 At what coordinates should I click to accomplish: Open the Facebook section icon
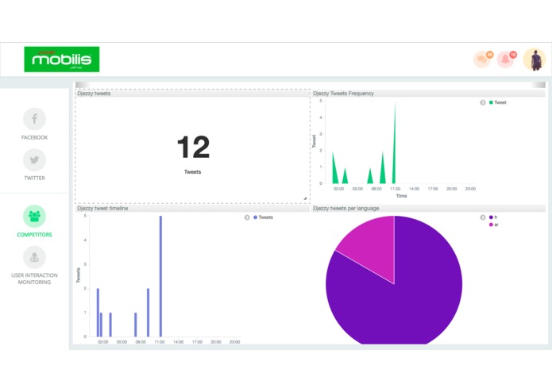click(x=34, y=119)
